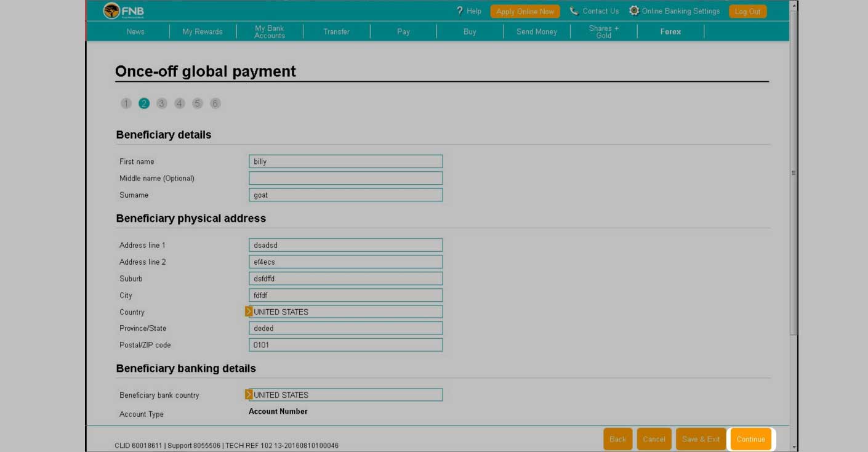The image size is (868, 452).
Task: Click the Apply Online Now button
Action: (525, 11)
